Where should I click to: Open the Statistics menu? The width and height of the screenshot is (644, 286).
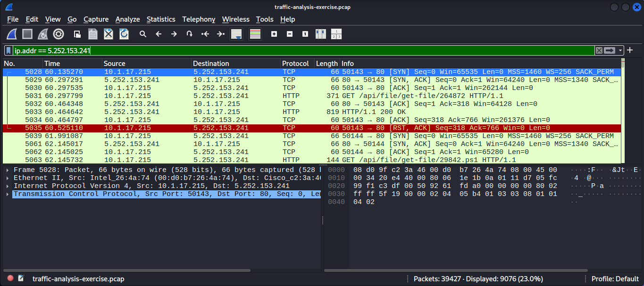click(161, 19)
